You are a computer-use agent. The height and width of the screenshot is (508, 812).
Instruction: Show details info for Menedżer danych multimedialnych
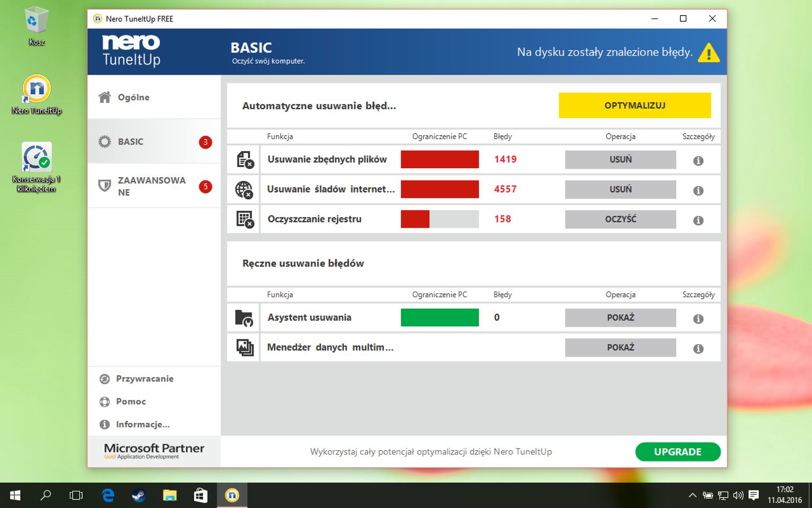tap(698, 349)
